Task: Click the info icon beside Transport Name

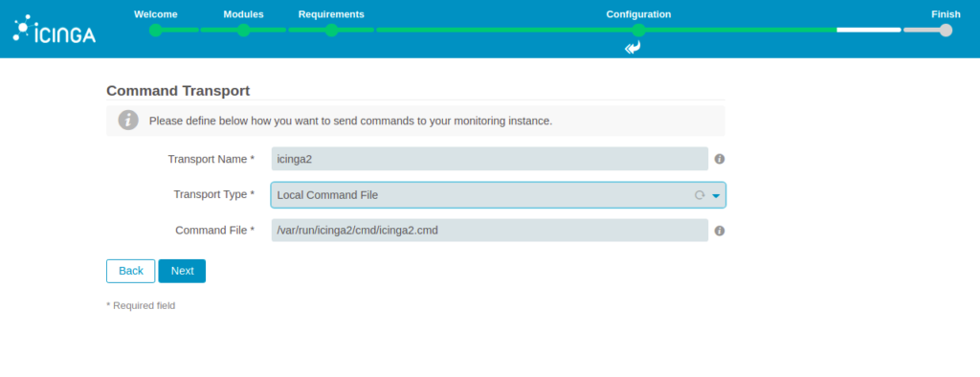Action: (x=720, y=159)
